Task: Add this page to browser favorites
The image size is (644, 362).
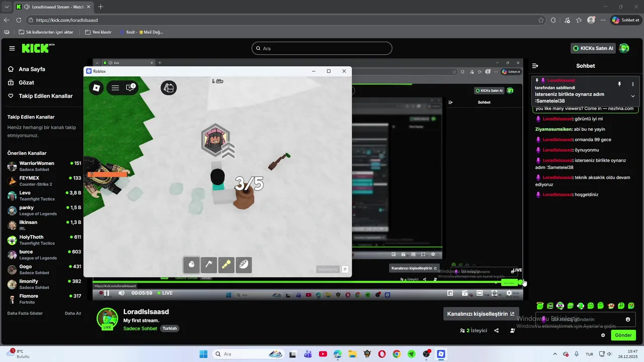Action: point(541,20)
